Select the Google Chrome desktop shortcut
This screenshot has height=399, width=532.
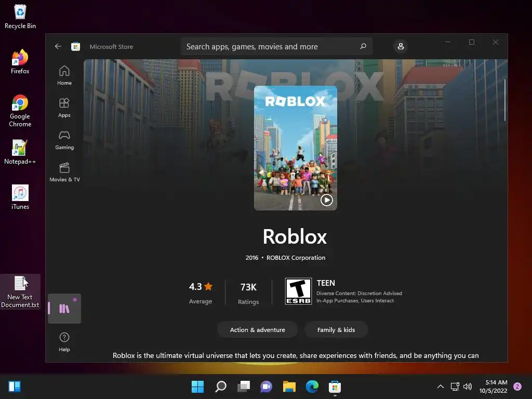click(x=20, y=111)
